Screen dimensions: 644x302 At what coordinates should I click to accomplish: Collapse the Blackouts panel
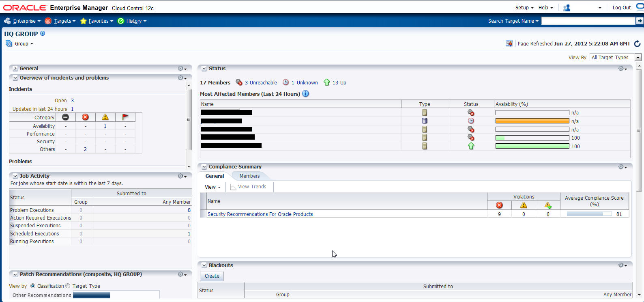[204, 265]
